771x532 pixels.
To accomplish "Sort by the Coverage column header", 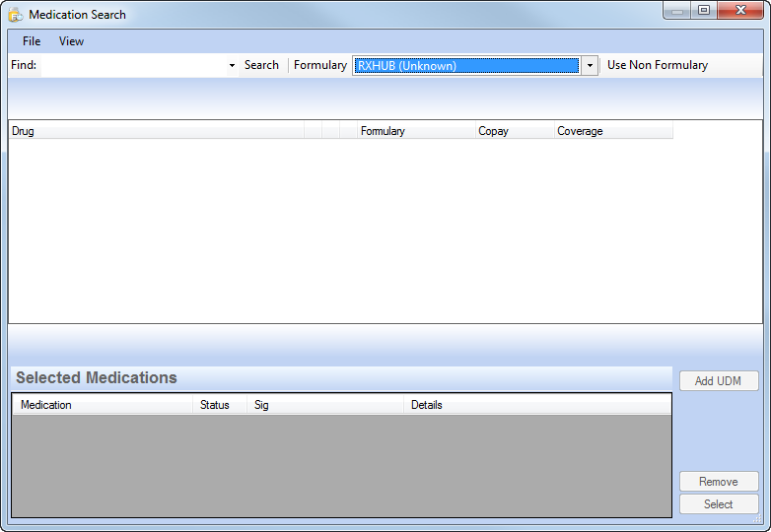I will coord(613,131).
